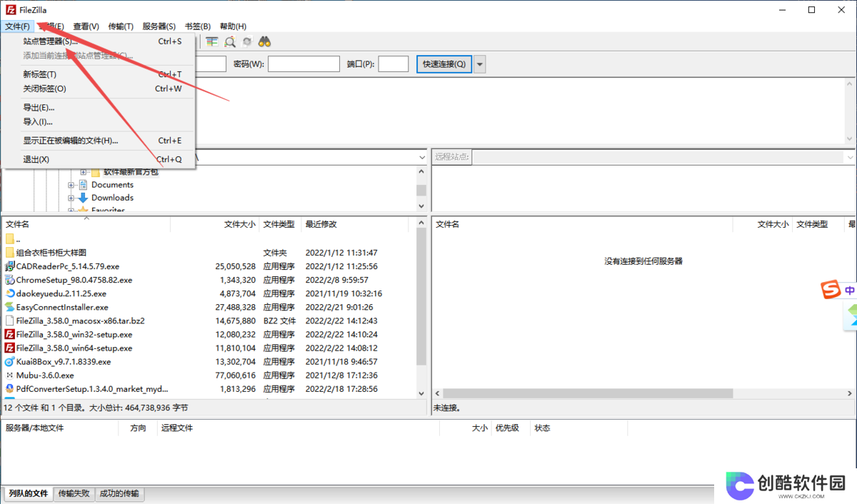Open the 帮助(H) menu

pyautogui.click(x=233, y=26)
